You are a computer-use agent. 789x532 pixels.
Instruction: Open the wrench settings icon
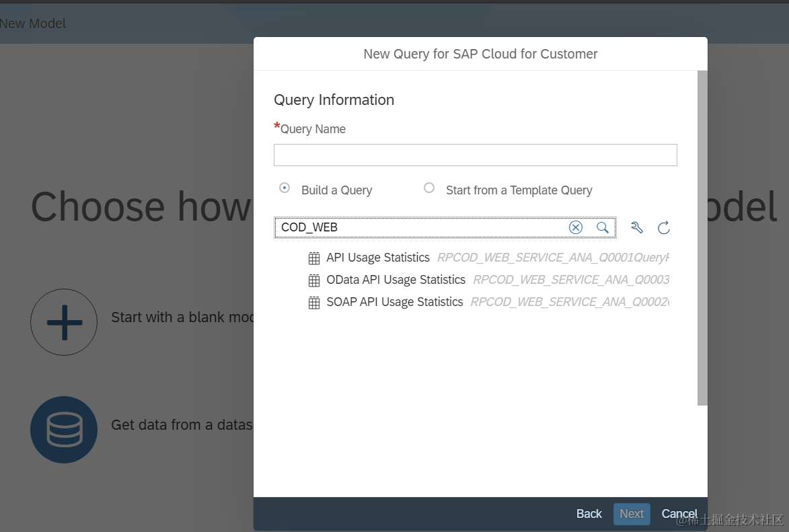point(637,228)
